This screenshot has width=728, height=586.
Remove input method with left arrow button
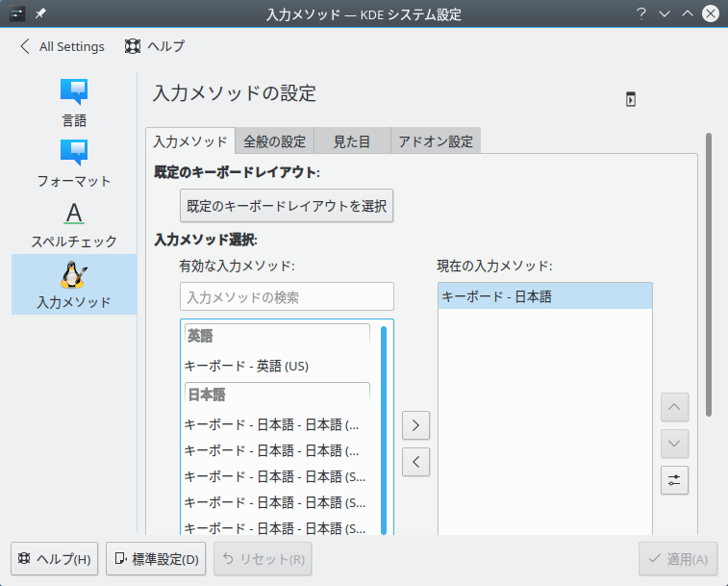[x=415, y=462]
